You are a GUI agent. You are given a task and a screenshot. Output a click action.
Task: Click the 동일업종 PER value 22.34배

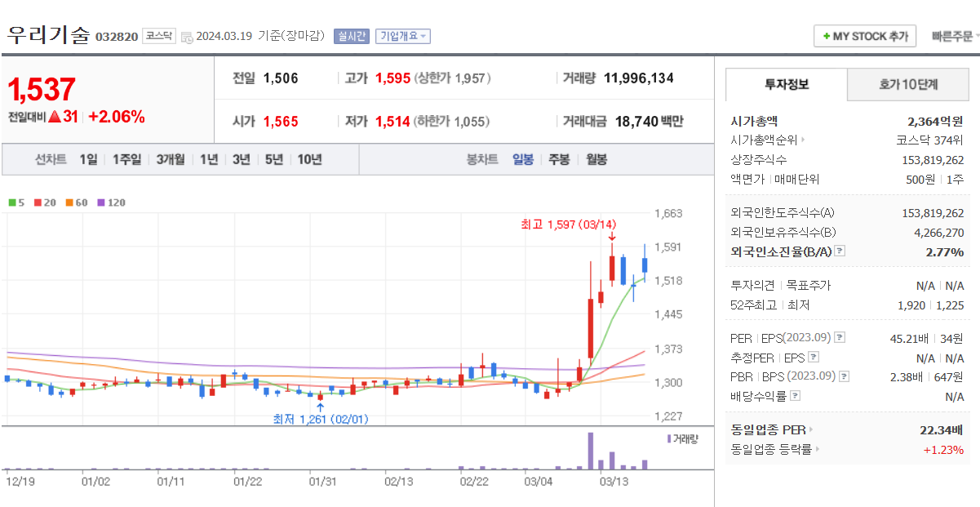pos(942,429)
